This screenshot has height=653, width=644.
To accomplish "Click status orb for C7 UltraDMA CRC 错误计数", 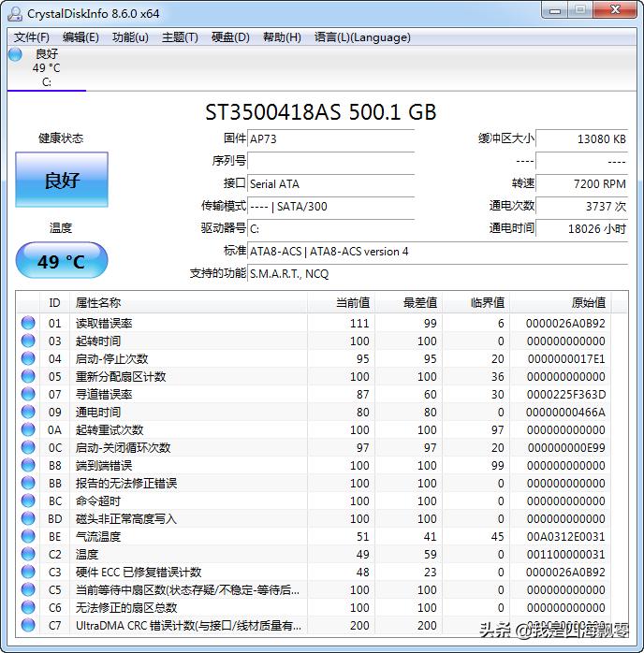I will pyautogui.click(x=28, y=625).
